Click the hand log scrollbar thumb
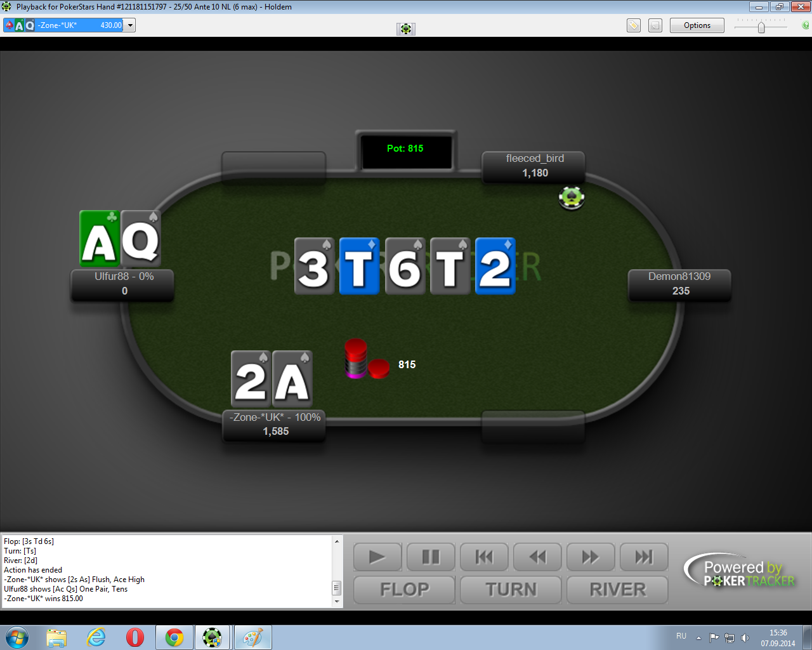The height and width of the screenshot is (650, 812). (337, 588)
